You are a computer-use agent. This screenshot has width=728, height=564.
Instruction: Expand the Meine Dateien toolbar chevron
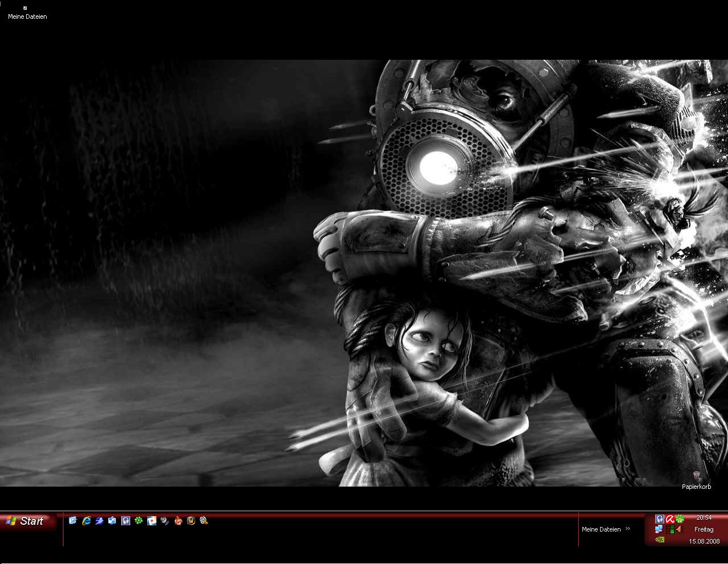tap(628, 529)
